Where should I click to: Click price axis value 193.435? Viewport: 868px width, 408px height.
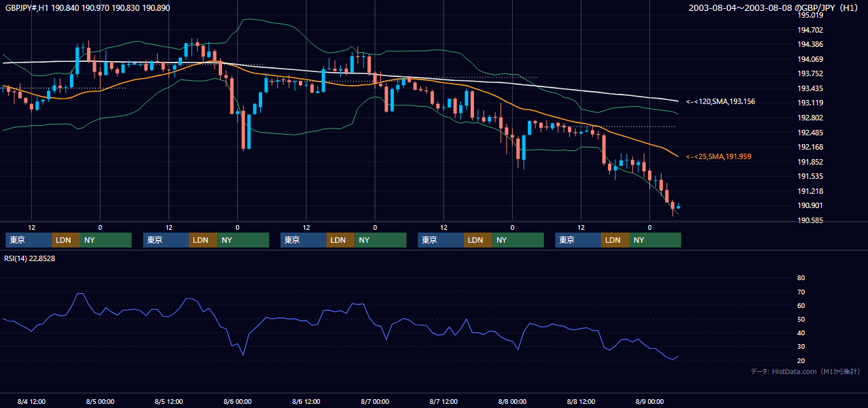click(x=810, y=88)
